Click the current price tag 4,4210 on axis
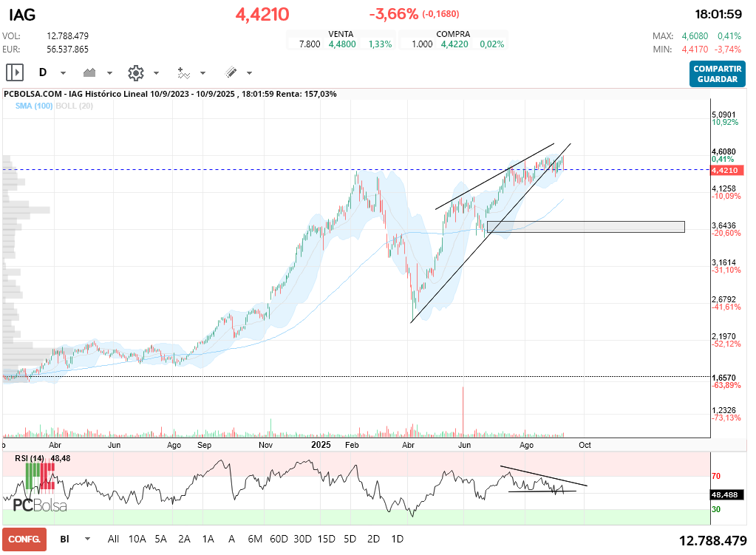Viewport: 756px width, 555px height. coord(728,170)
